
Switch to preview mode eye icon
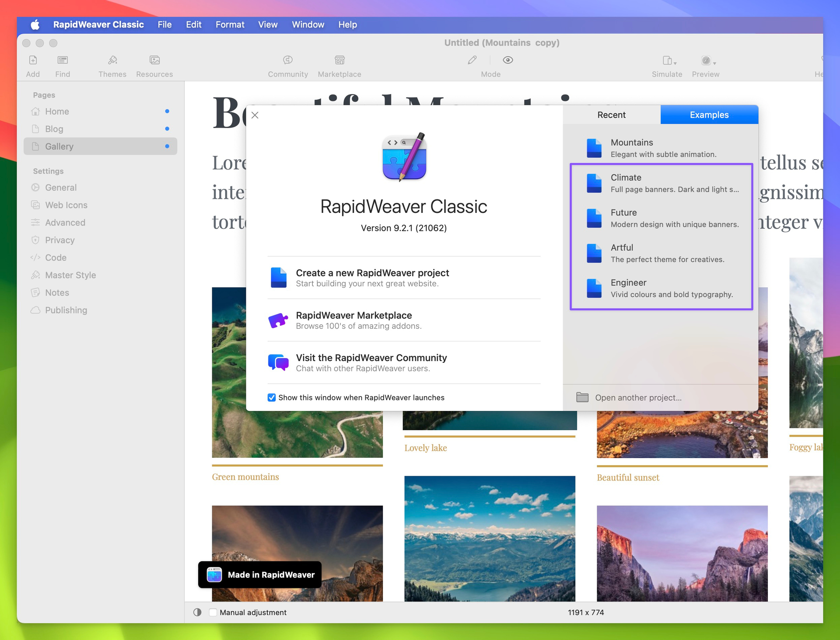click(x=507, y=60)
